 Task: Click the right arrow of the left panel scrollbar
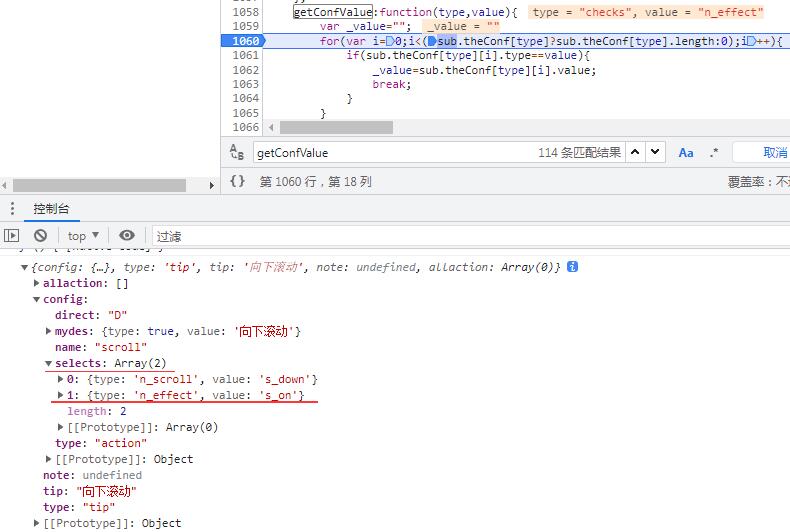click(212, 185)
